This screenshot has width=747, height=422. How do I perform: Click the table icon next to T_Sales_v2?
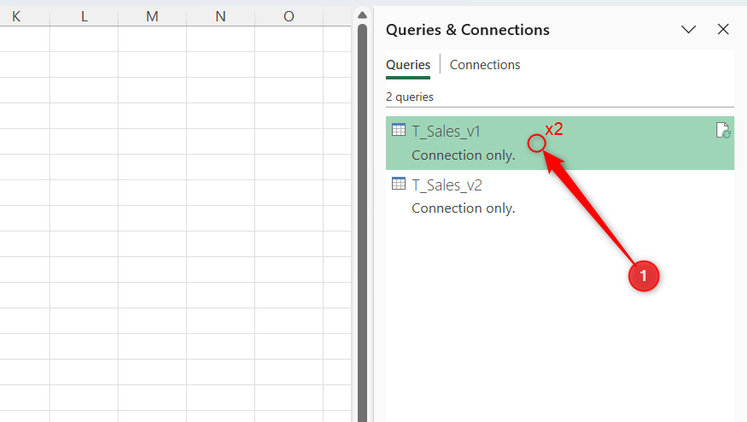[399, 183]
